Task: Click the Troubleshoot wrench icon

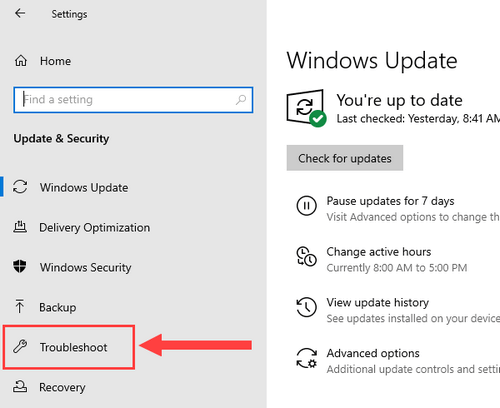Action: tap(20, 347)
